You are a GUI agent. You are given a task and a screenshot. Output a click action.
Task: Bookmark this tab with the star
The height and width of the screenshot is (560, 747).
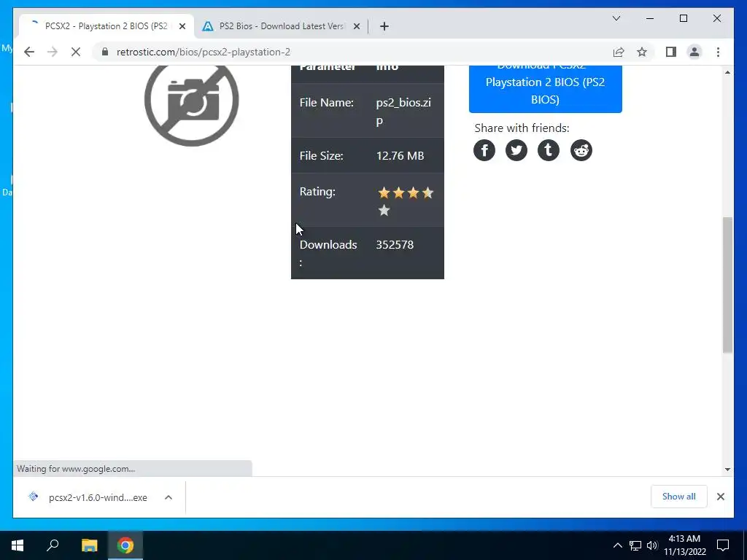click(x=642, y=52)
